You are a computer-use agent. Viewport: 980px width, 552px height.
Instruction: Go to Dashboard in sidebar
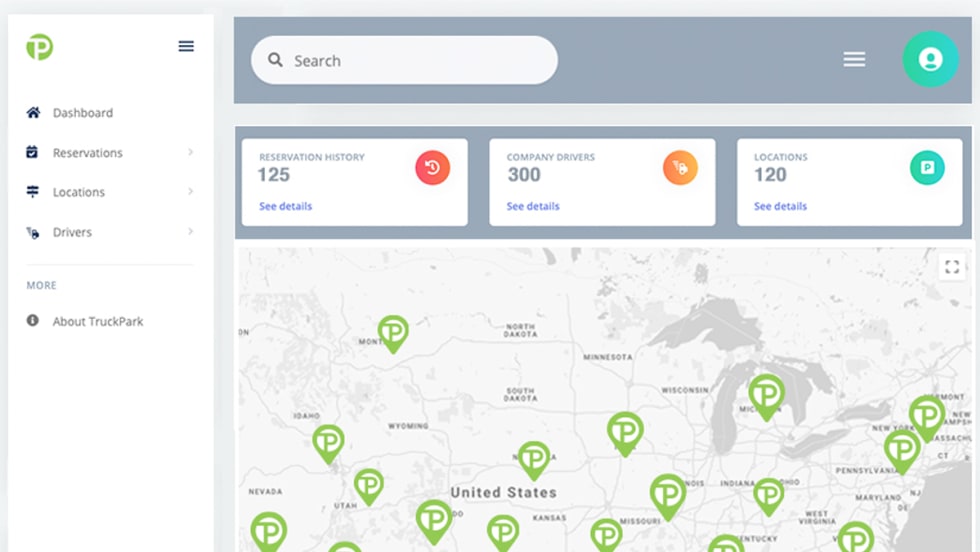pos(82,113)
